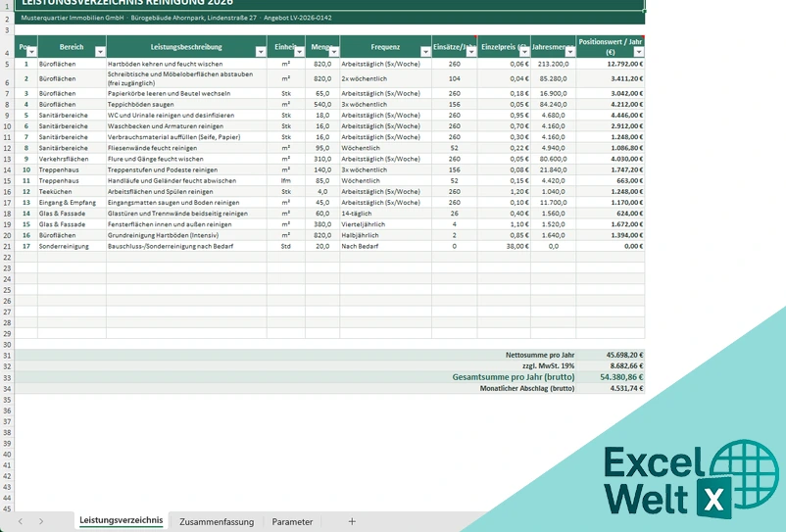786x532 pixels.
Task: Select the 'Teeküchen' cell
Action: [72, 192]
